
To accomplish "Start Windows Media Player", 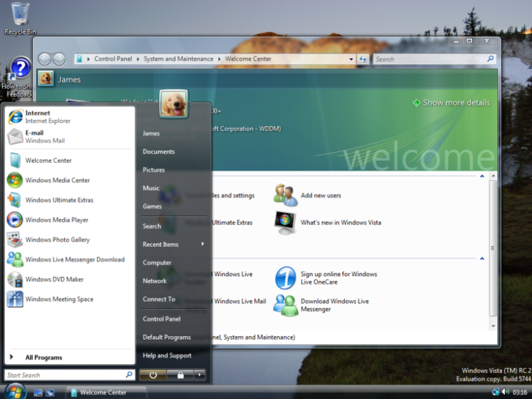I will [70, 220].
